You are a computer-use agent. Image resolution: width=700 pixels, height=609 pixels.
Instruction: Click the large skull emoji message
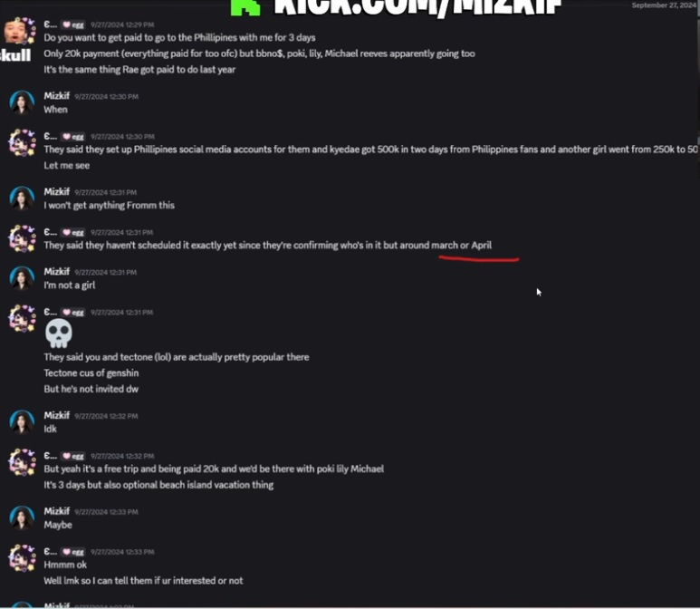[59, 333]
